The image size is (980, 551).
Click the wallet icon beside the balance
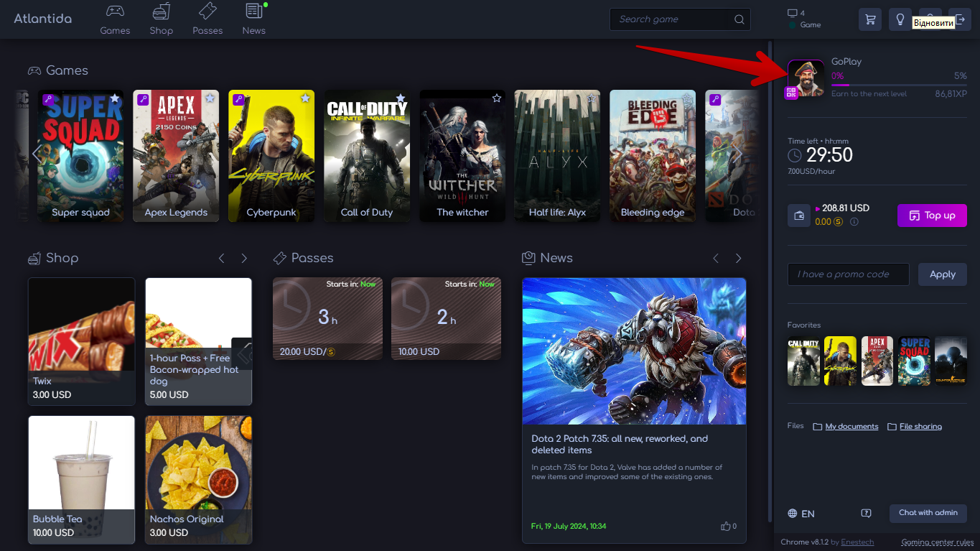point(799,216)
